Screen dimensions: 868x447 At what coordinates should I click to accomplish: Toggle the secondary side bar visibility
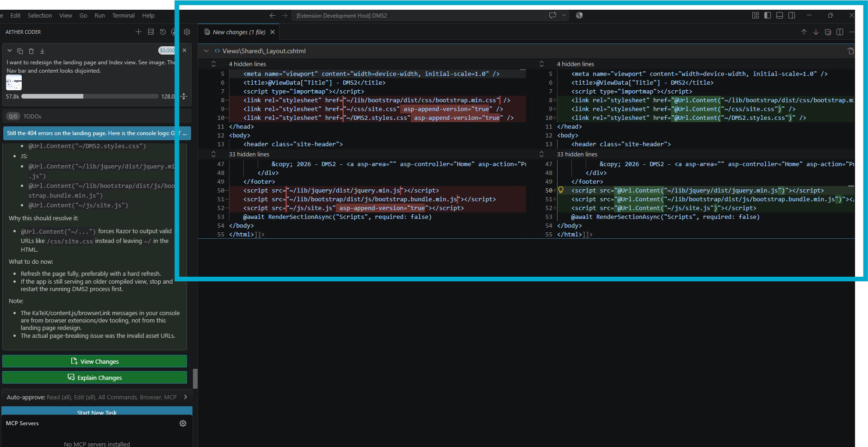click(792, 15)
